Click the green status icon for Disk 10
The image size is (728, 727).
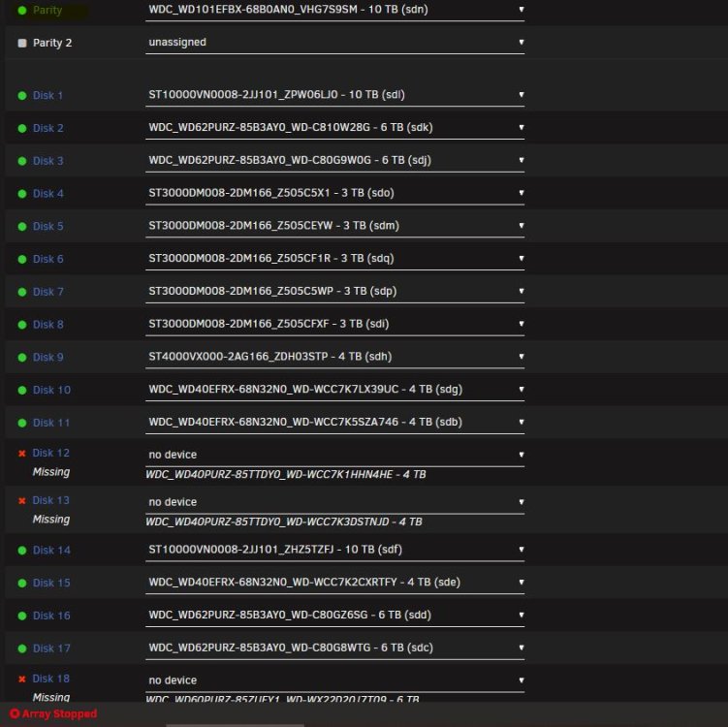click(22, 391)
